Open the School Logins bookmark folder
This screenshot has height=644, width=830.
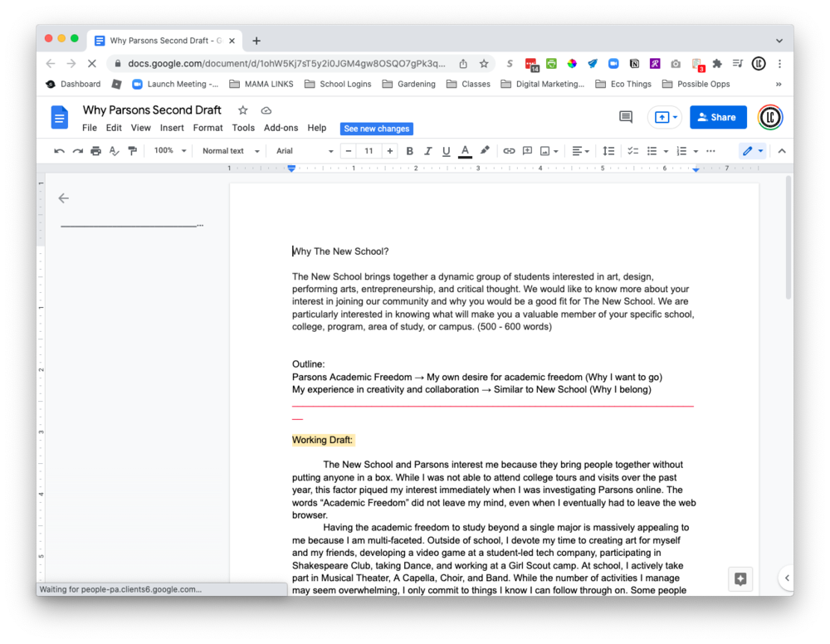pyautogui.click(x=338, y=84)
